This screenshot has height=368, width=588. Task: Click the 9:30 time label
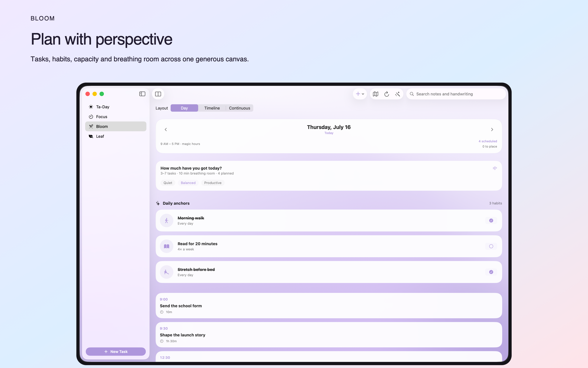[164, 329]
